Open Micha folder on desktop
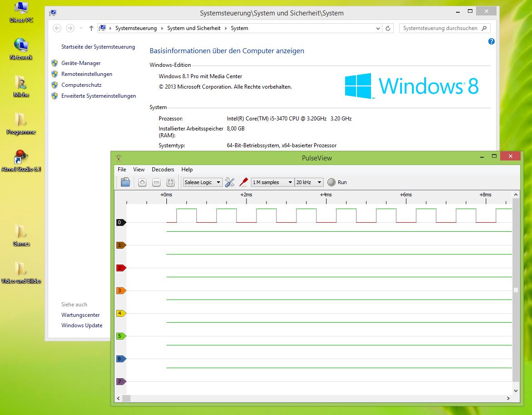 [21, 86]
